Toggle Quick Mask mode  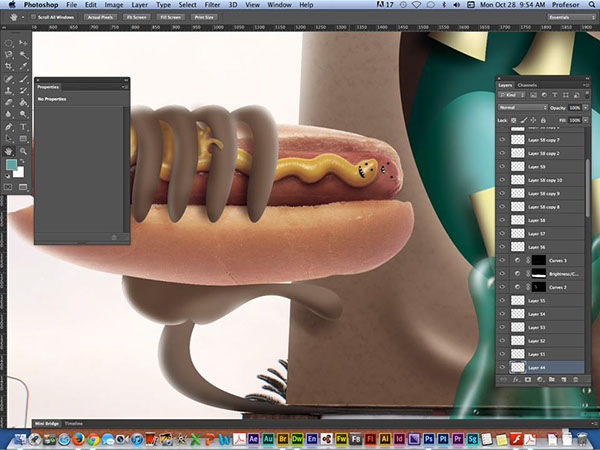point(8,187)
